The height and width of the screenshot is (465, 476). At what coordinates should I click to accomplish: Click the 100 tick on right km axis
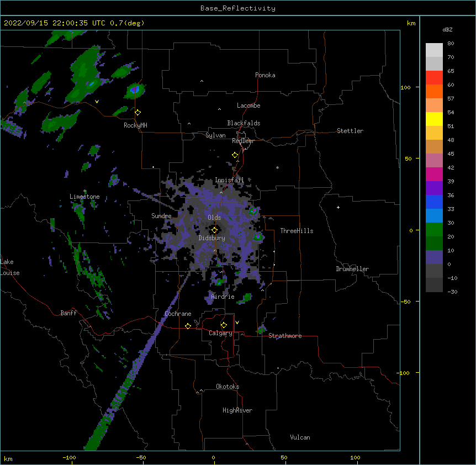coord(405,87)
